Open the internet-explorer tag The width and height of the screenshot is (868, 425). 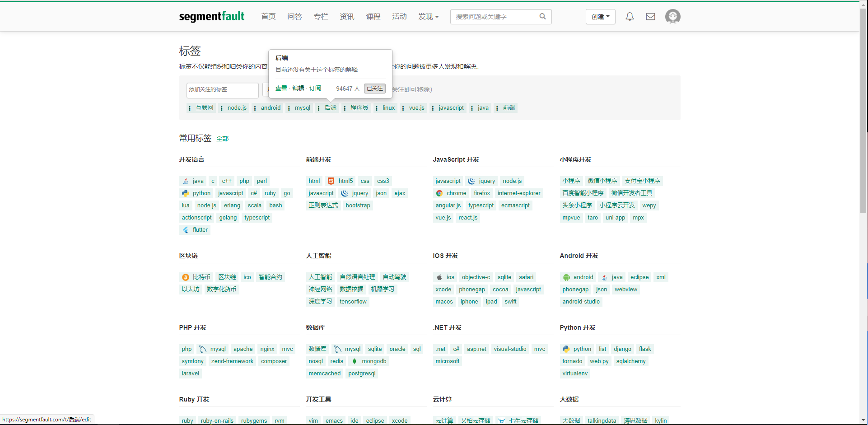tap(519, 193)
